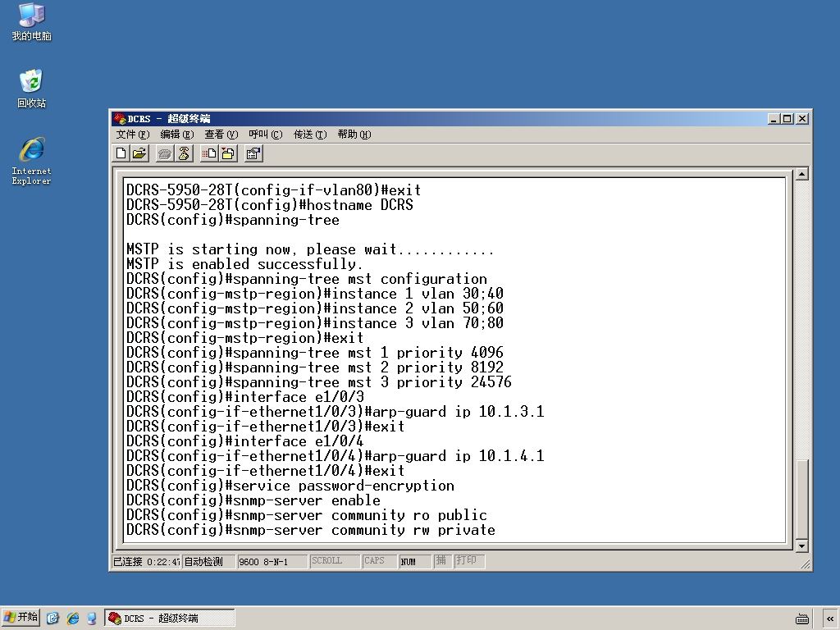The width and height of the screenshot is (840, 630).
Task: Click the Receive file toolbar icon
Action: [x=228, y=153]
